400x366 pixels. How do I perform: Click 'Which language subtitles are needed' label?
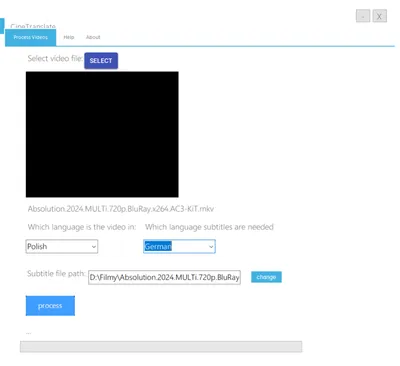[209, 227]
